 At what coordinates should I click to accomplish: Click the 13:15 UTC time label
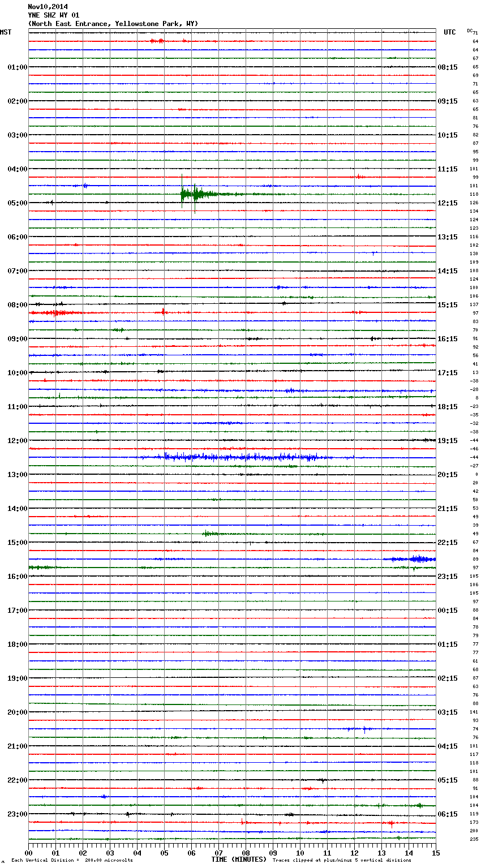[448, 237]
